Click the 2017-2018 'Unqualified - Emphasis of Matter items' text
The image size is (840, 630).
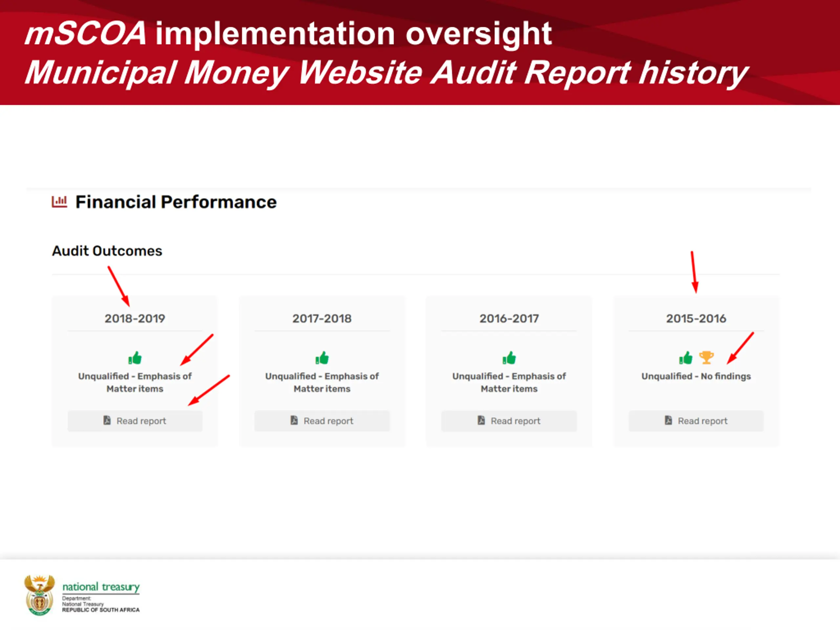(322, 382)
